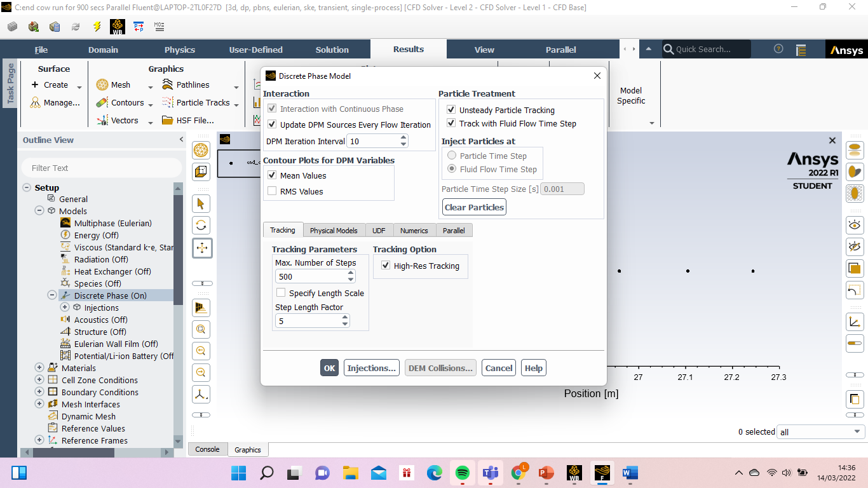
Task: Click the Workbench WB toolbar icon
Action: coord(118,27)
